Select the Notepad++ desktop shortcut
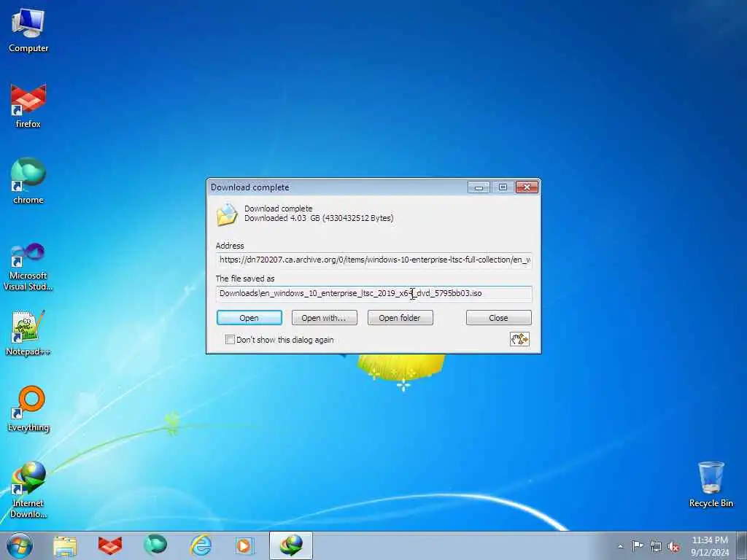Viewport: 747px width, 560px height. click(x=28, y=332)
